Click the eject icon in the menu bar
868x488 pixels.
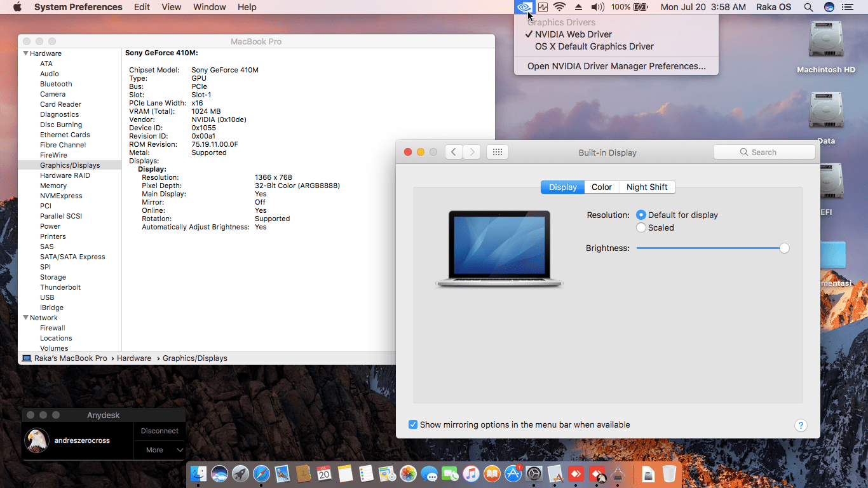pos(578,7)
